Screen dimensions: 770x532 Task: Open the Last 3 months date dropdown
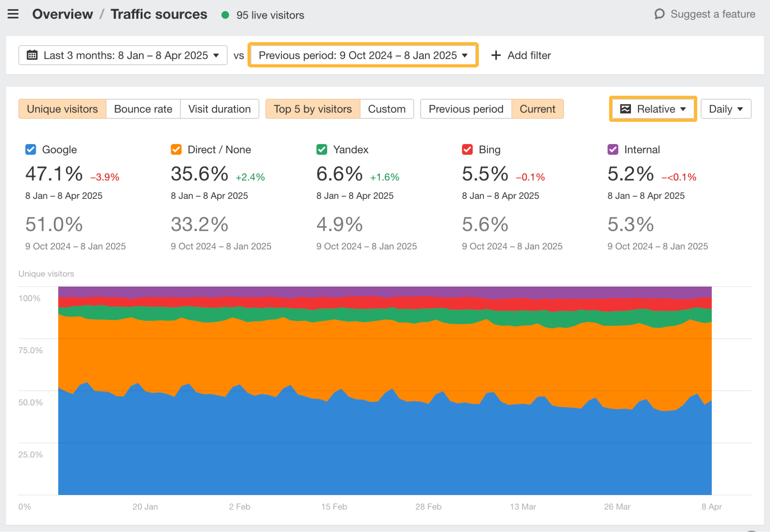pyautogui.click(x=123, y=55)
